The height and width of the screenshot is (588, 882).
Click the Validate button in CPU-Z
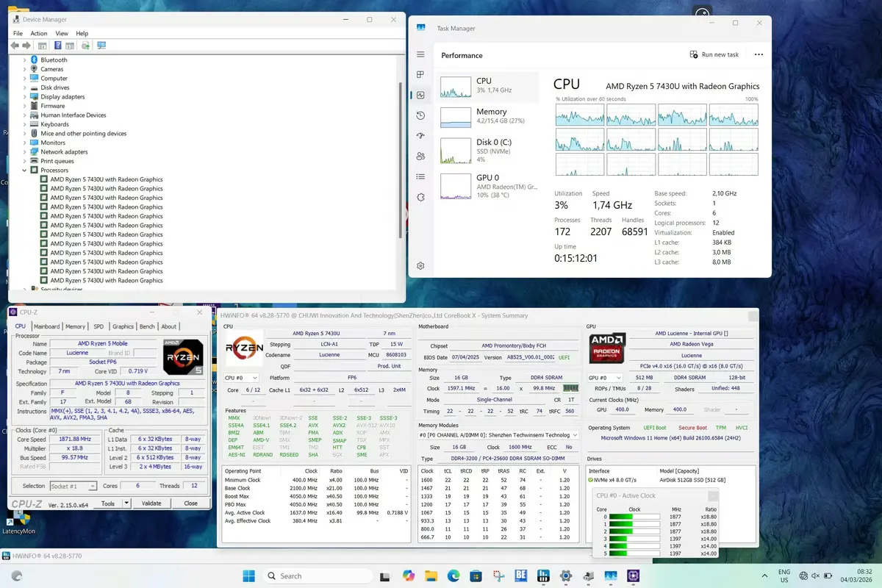[x=152, y=503]
